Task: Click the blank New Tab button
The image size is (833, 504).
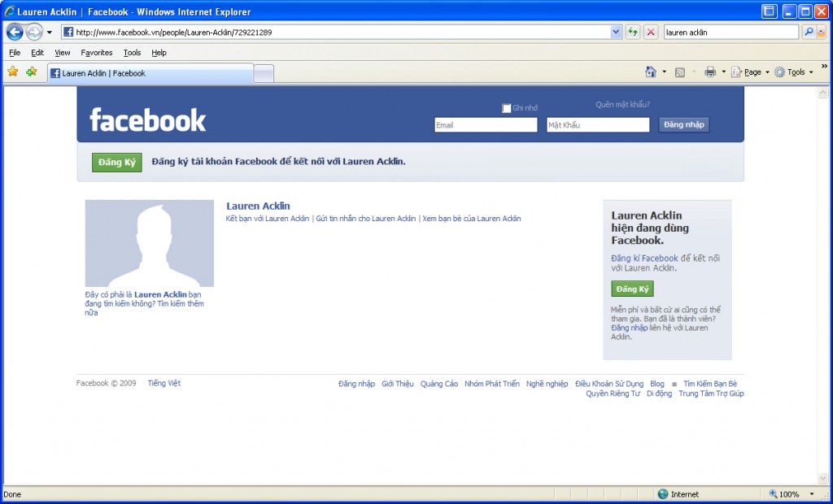Action: pyautogui.click(x=264, y=74)
